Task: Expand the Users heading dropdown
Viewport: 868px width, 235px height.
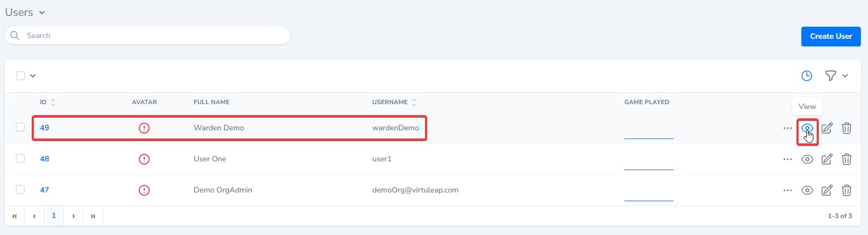Action: [x=42, y=13]
